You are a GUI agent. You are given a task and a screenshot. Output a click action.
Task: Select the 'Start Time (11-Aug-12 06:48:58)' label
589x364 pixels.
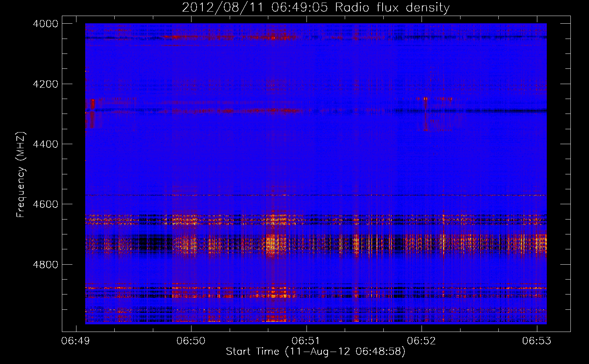click(316, 352)
